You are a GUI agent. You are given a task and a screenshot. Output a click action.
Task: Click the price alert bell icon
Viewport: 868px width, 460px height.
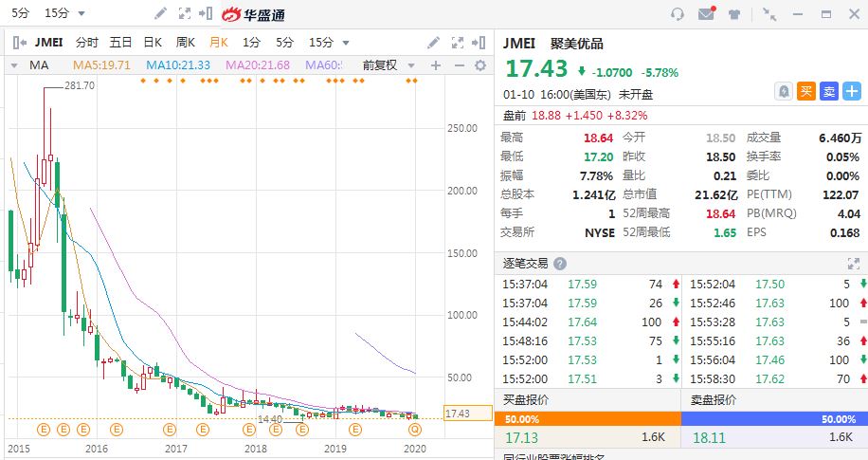tap(784, 91)
